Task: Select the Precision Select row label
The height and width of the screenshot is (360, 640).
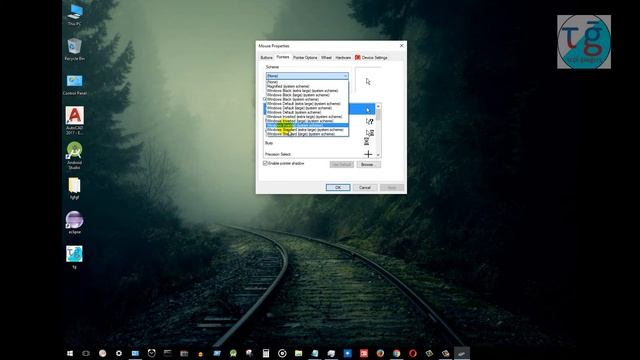Action: coord(278,154)
